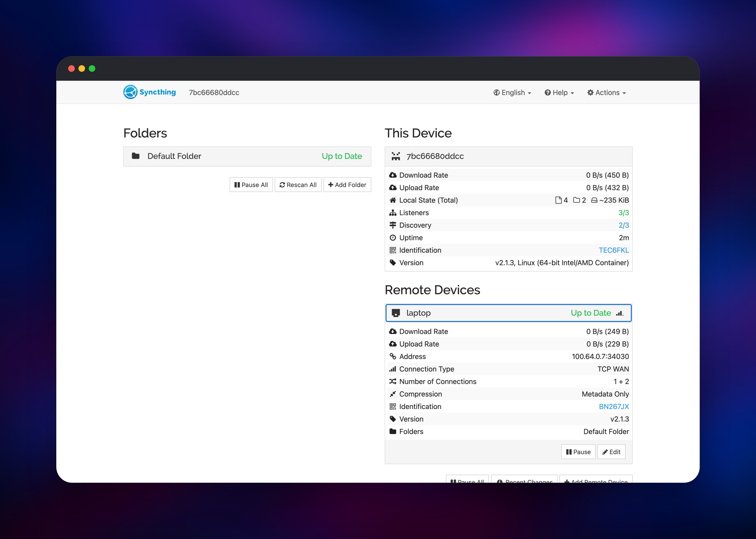This screenshot has height=539, width=756.
Task: Click the Remote Devices heading
Action: [433, 290]
